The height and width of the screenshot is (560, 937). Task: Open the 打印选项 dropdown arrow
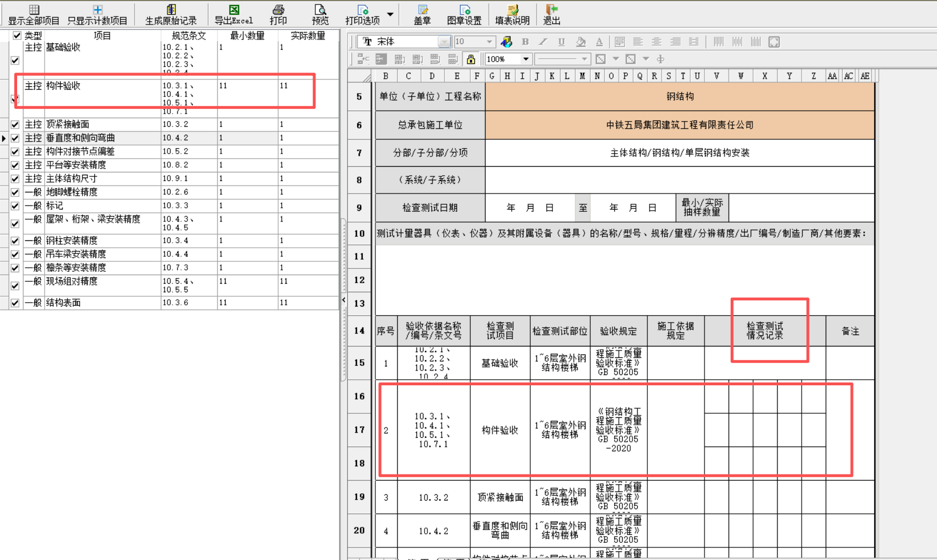tap(390, 14)
